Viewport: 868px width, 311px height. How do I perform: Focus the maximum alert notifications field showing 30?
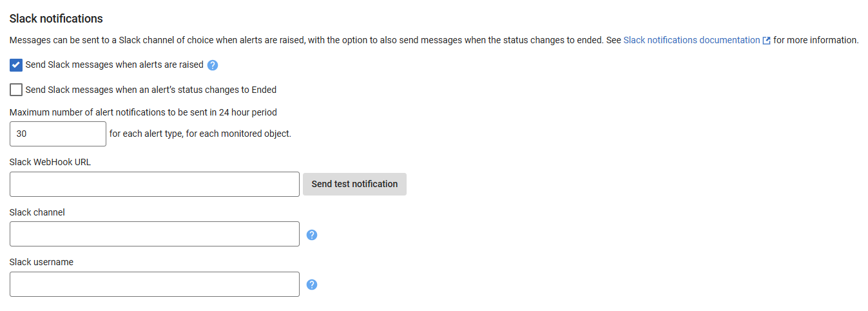[x=57, y=134]
